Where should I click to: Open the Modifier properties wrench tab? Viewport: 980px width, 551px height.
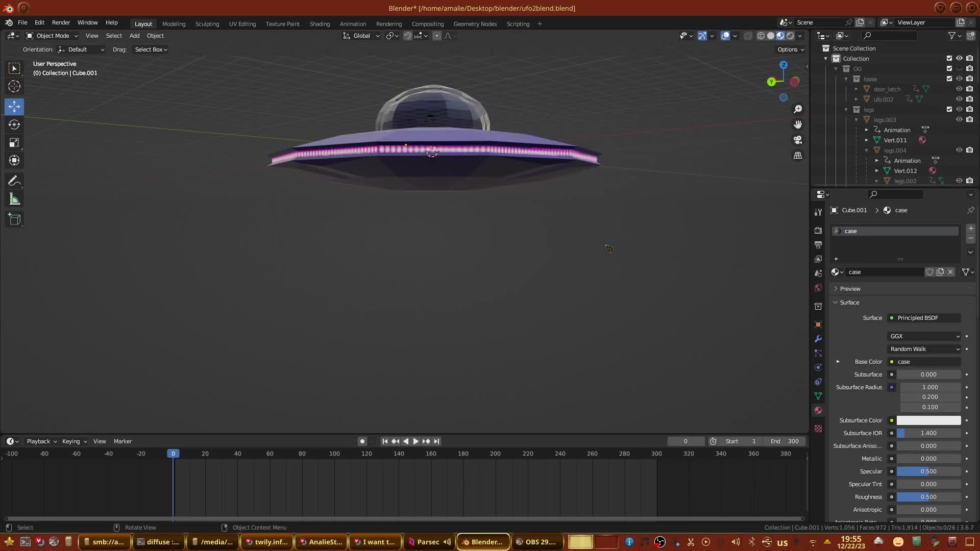(x=818, y=339)
